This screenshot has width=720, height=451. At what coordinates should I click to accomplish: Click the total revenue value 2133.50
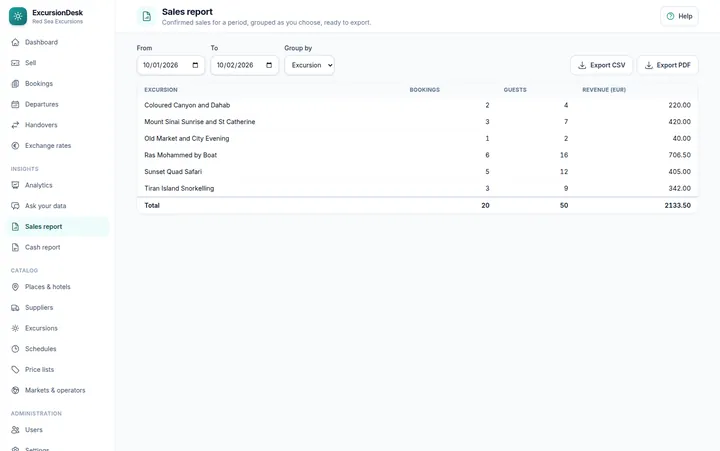tap(677, 205)
